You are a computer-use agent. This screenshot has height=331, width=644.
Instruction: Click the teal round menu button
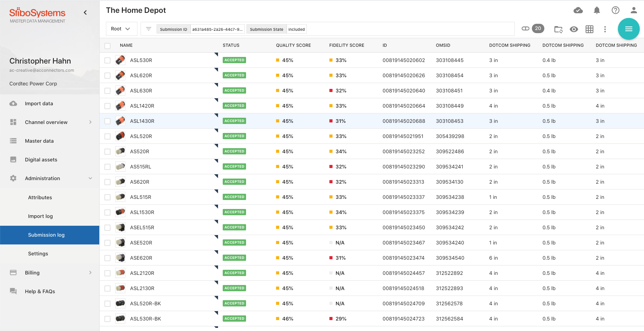(628, 29)
